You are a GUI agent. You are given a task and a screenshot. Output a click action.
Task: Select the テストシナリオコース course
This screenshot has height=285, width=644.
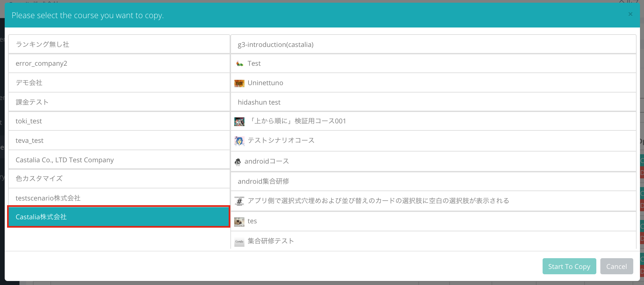click(433, 140)
